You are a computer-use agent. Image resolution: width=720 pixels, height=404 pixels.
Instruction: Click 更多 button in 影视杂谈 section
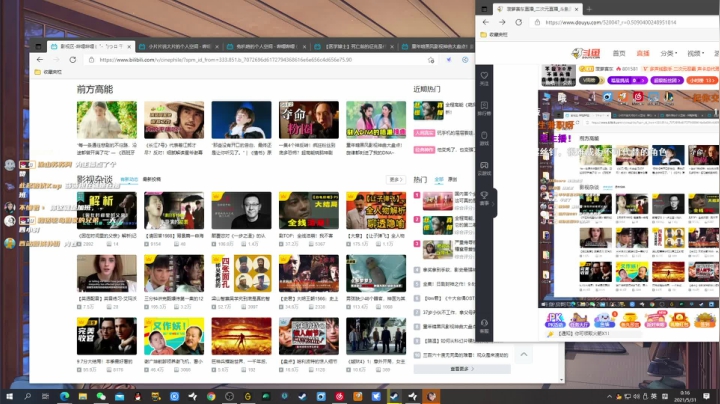395,180
